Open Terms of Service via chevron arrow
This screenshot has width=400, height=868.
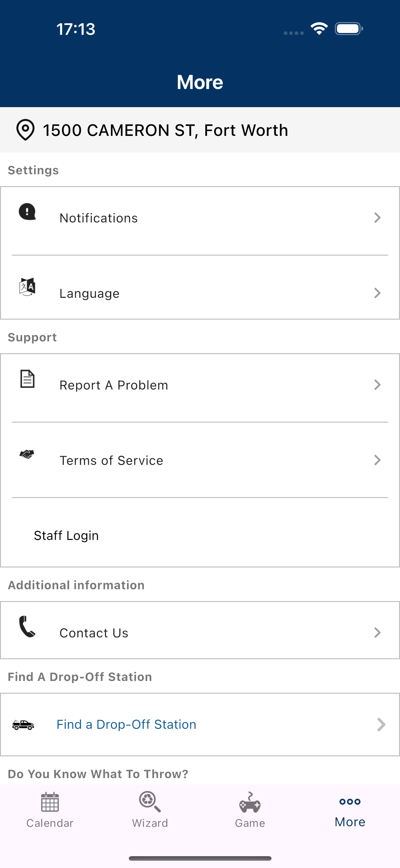377,460
